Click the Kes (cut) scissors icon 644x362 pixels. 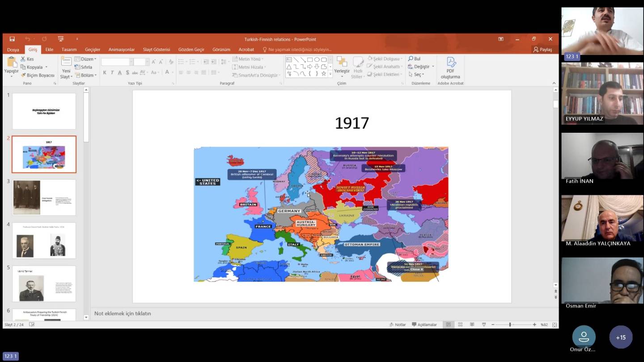23,59
